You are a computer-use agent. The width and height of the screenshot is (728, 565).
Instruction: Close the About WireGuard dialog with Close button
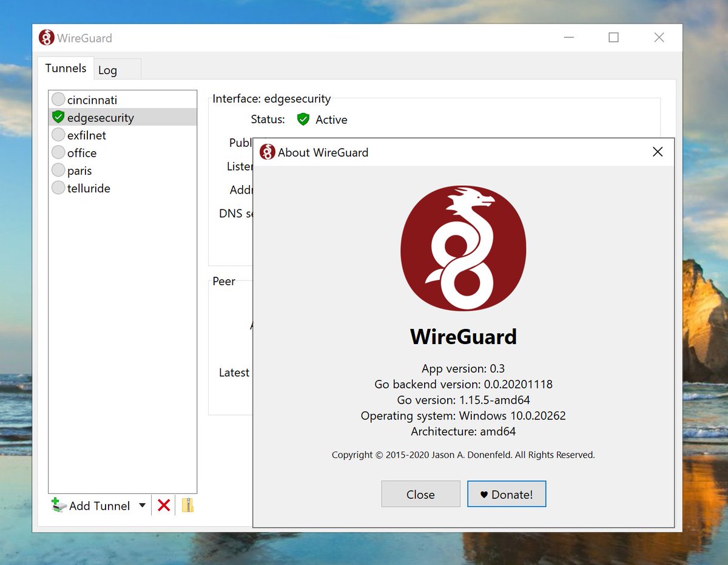coord(420,494)
